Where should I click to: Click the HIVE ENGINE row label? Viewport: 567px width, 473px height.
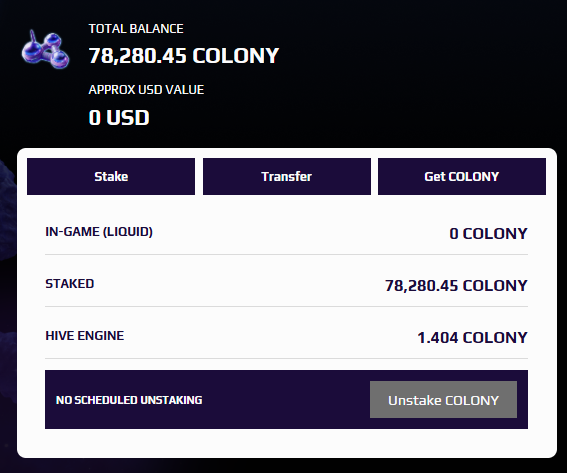tap(85, 336)
